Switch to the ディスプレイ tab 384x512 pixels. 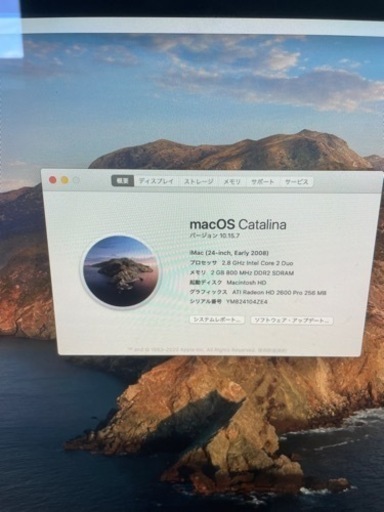click(156, 181)
